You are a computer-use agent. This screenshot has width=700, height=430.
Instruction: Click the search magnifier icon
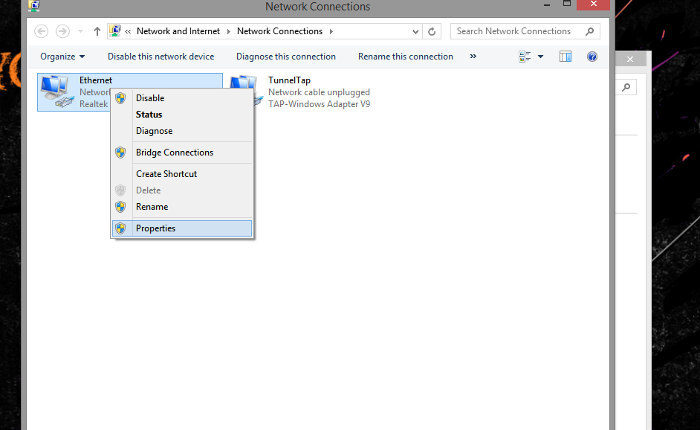point(590,31)
